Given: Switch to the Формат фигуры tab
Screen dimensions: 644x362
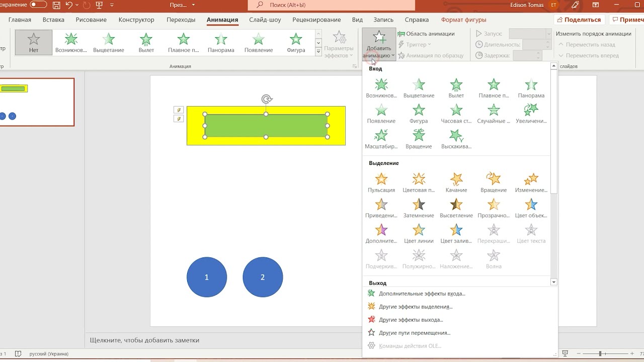Looking at the screenshot, I should [x=463, y=20].
